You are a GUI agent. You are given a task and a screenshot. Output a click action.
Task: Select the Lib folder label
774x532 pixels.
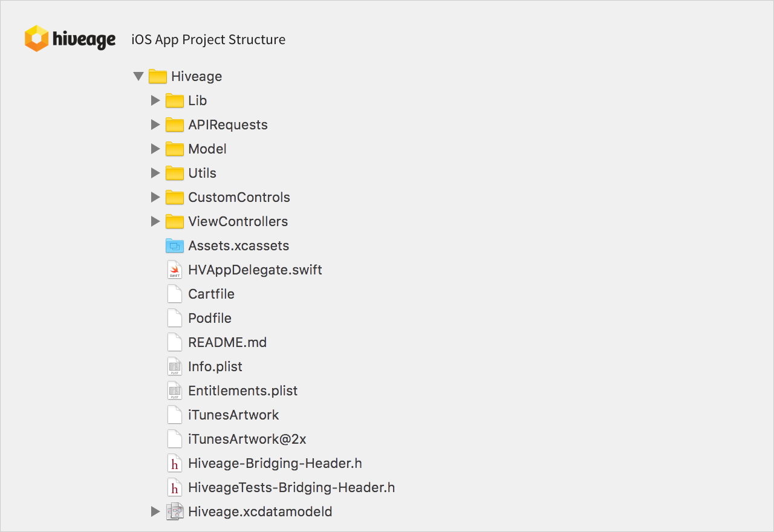click(198, 100)
